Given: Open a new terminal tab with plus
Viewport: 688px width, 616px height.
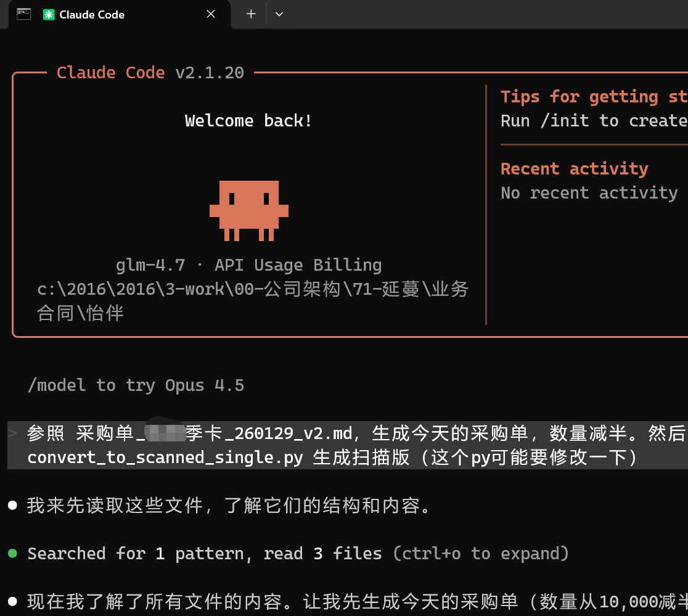Looking at the screenshot, I should pyautogui.click(x=251, y=14).
